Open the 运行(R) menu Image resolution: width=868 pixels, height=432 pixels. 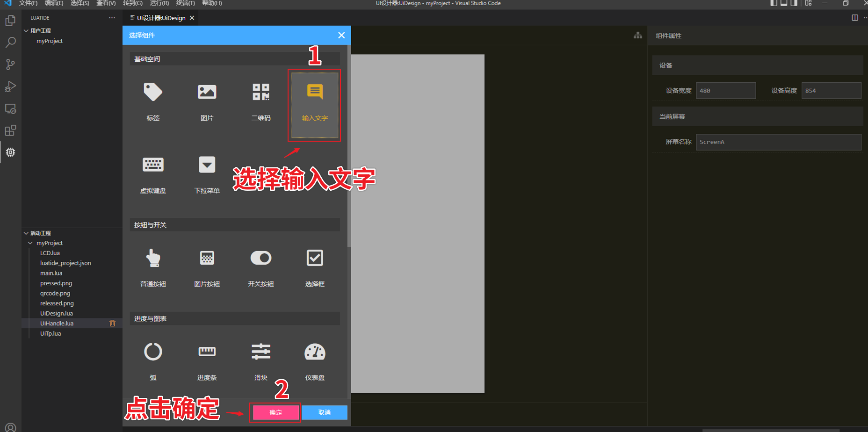click(159, 3)
